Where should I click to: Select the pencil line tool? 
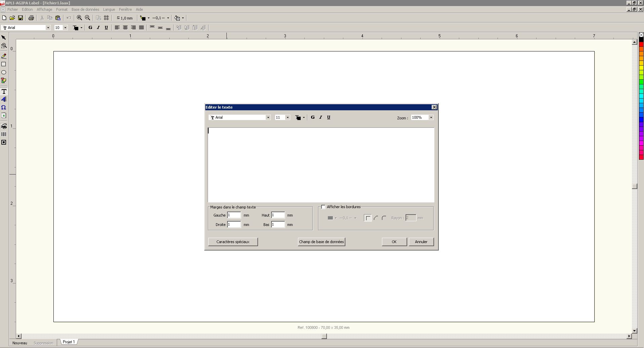[x=4, y=56]
